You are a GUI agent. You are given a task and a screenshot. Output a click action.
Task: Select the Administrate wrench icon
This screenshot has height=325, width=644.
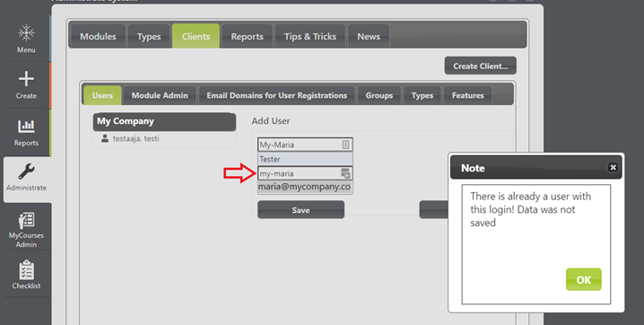tap(26, 171)
